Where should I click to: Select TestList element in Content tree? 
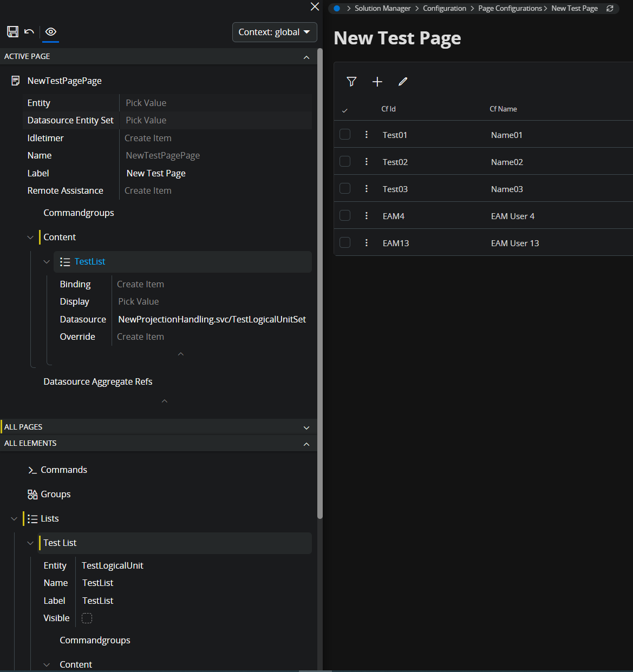(90, 262)
